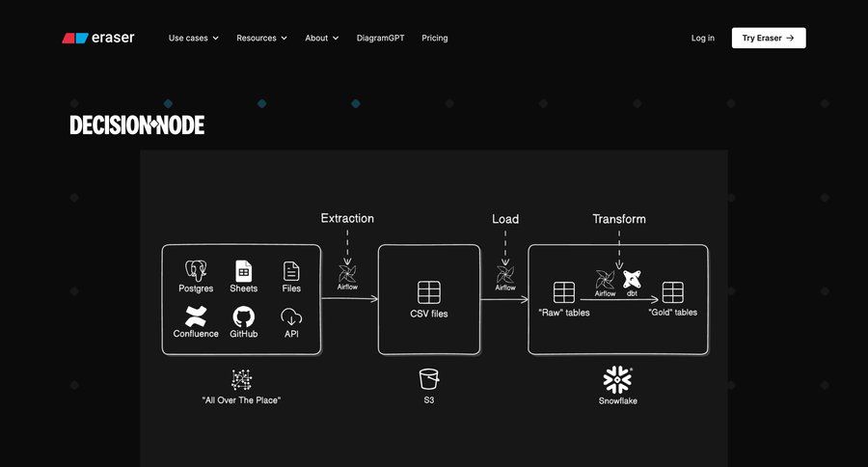Click the Snowflake caption text

tap(618, 400)
